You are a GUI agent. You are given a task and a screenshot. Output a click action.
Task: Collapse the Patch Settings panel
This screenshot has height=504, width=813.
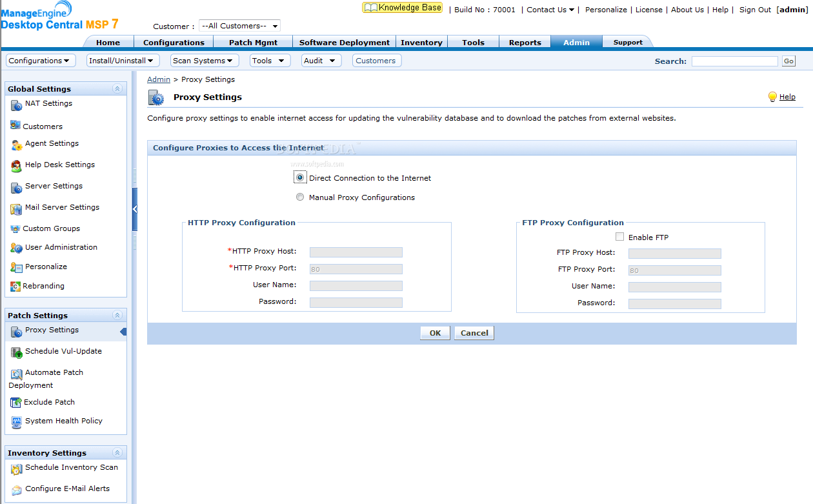117,316
